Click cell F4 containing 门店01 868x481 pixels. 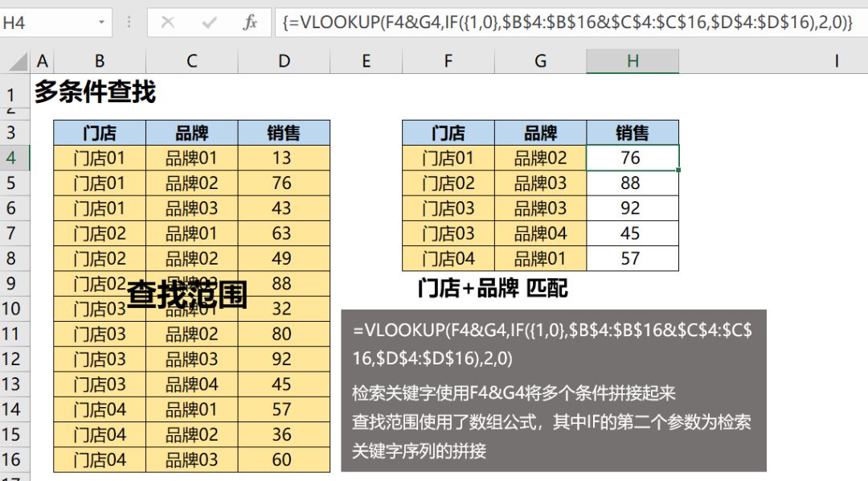point(448,158)
